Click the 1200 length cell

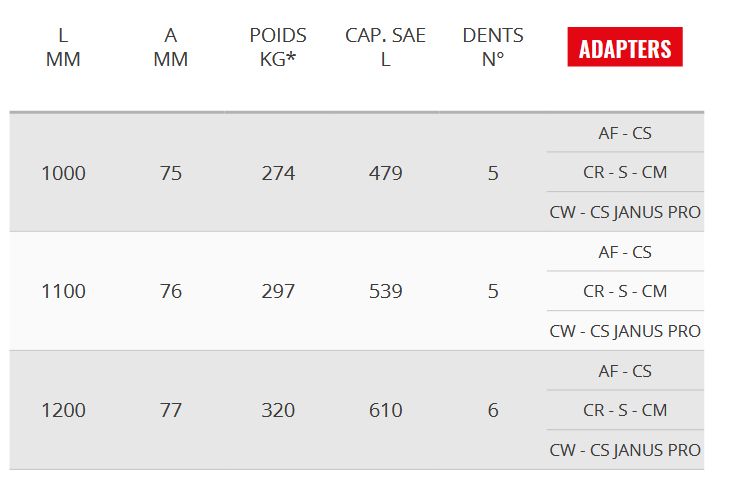pos(63,410)
